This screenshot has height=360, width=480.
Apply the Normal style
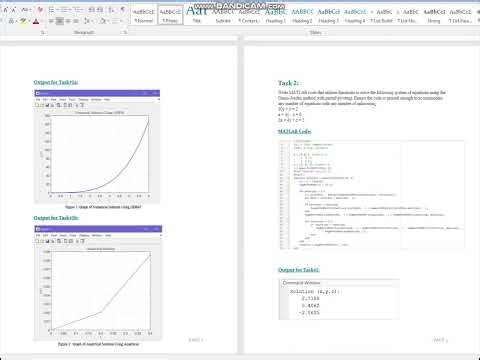point(144,15)
